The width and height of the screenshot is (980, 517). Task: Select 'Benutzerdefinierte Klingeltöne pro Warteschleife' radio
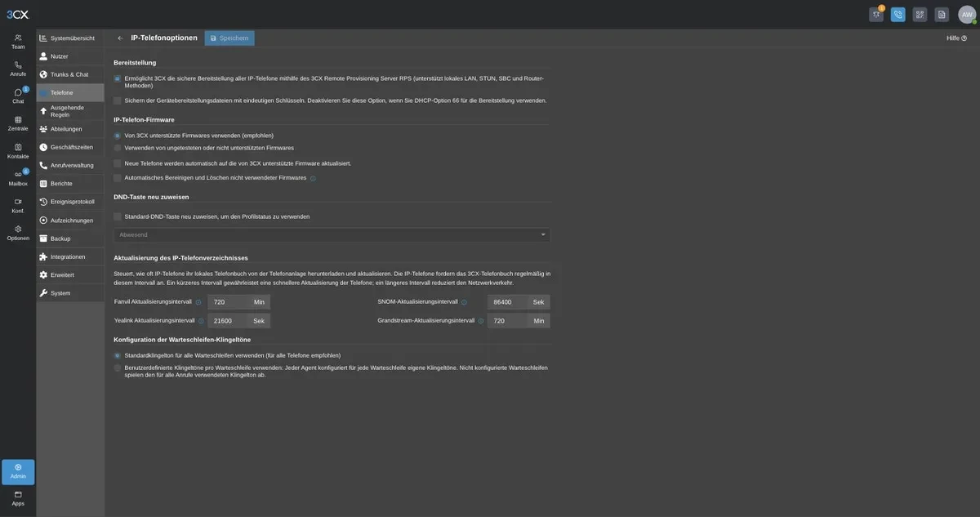pos(118,368)
